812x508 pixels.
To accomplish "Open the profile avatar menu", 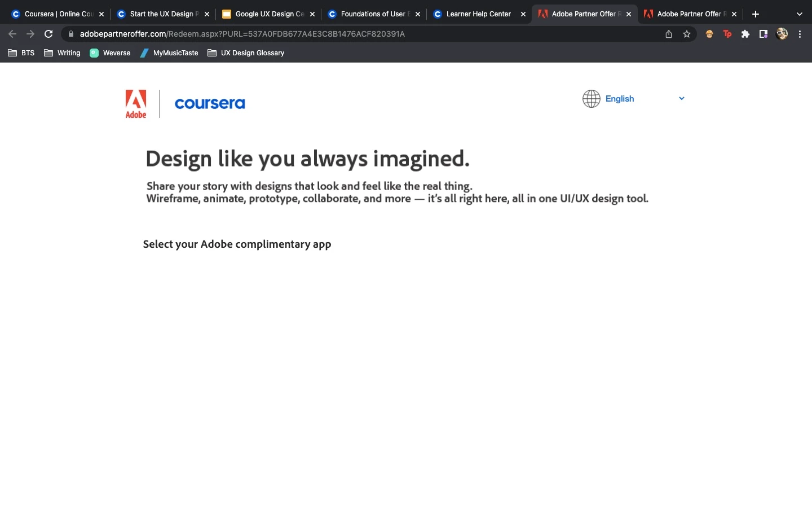I will (x=782, y=34).
